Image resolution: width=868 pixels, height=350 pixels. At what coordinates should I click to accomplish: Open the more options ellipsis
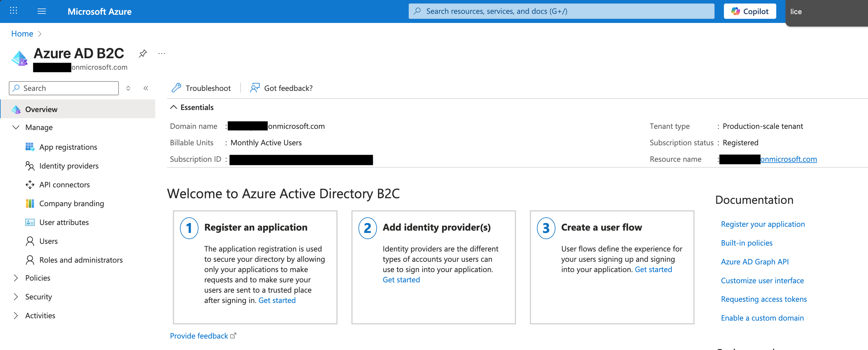162,53
